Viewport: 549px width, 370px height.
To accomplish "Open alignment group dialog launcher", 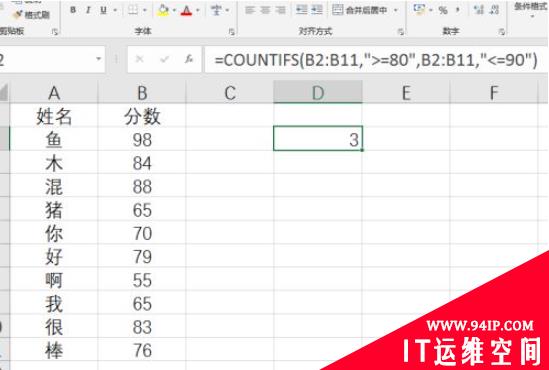I will pos(401,32).
